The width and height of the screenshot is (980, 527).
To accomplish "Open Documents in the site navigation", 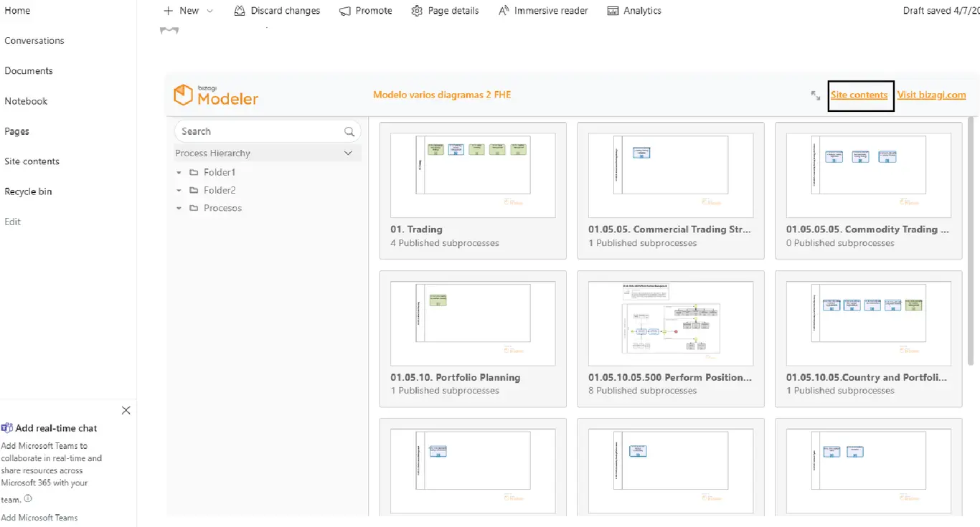I will click(29, 71).
